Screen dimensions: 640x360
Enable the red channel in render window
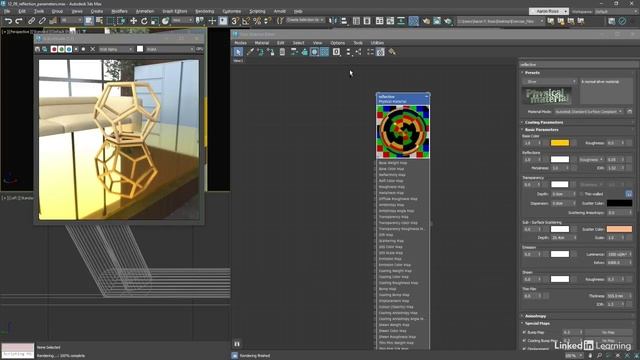[54, 49]
